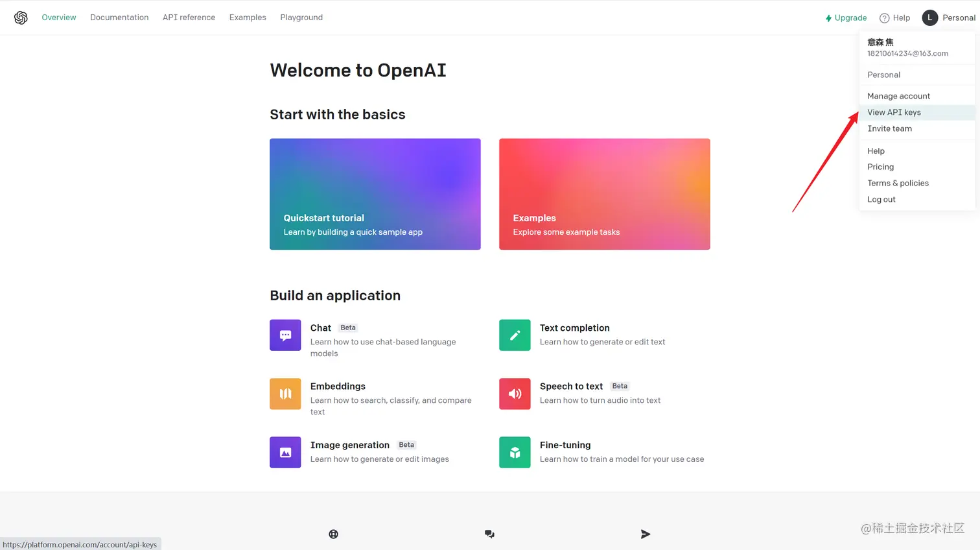This screenshot has height=550, width=980.
Task: Click the chat bubbles icon in footer
Action: [x=489, y=534]
